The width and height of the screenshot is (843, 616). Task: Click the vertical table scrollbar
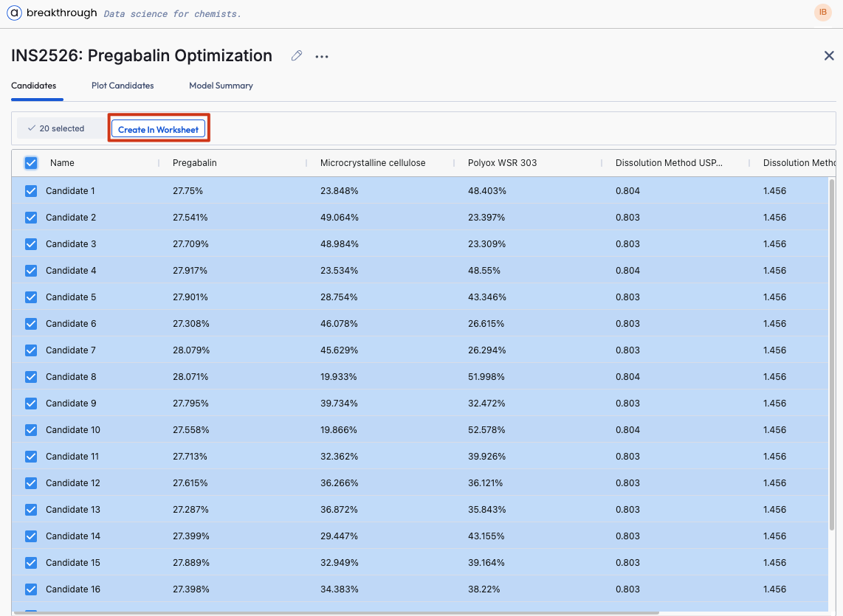click(x=832, y=355)
